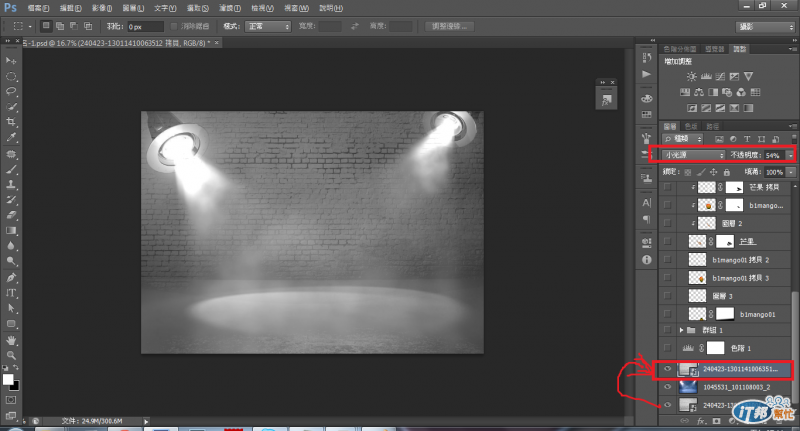Enable lock all for the layer
This screenshot has height=431, width=800.
click(x=727, y=172)
